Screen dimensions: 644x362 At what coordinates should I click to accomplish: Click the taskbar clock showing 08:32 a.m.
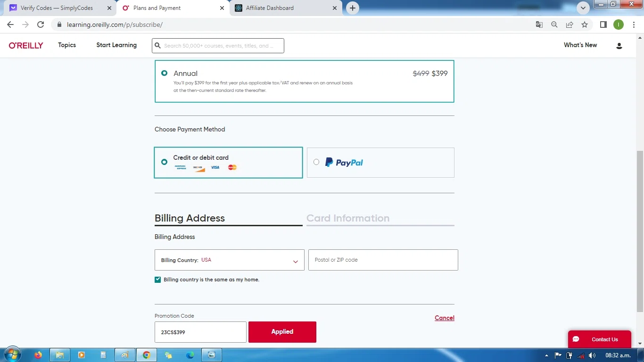tap(618, 355)
